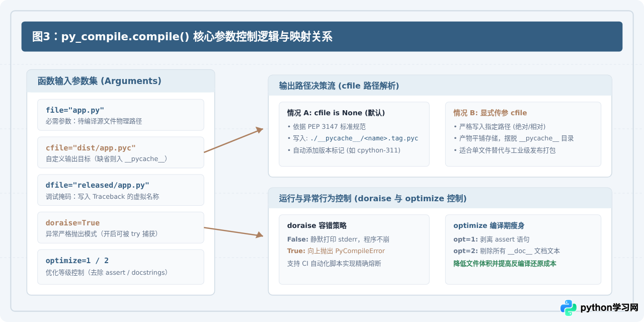This screenshot has width=644, height=322.
Task: Click '必需参数：待编译源文件物理路径' description
Action: 94,121
